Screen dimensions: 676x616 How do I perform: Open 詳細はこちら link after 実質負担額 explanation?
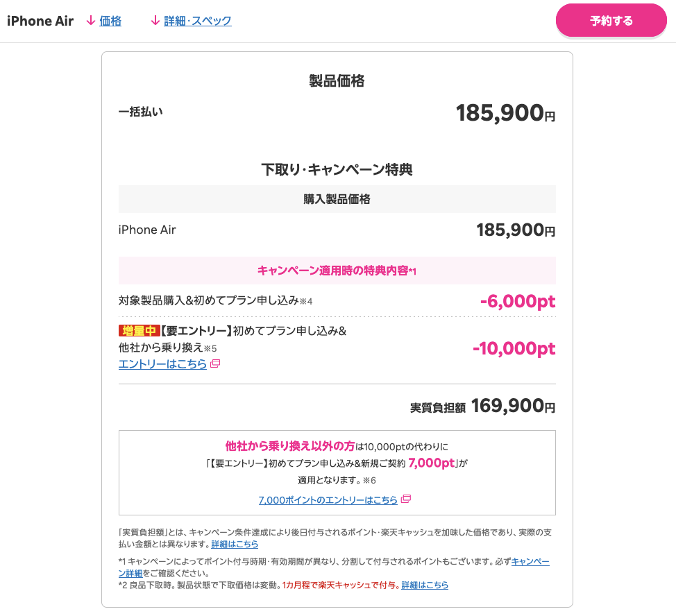coord(235,544)
